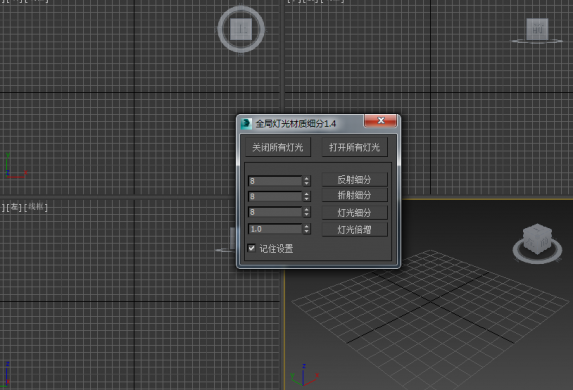Select the value field beside 反射细分
Viewport: 573px width, 390px height.
pos(275,181)
